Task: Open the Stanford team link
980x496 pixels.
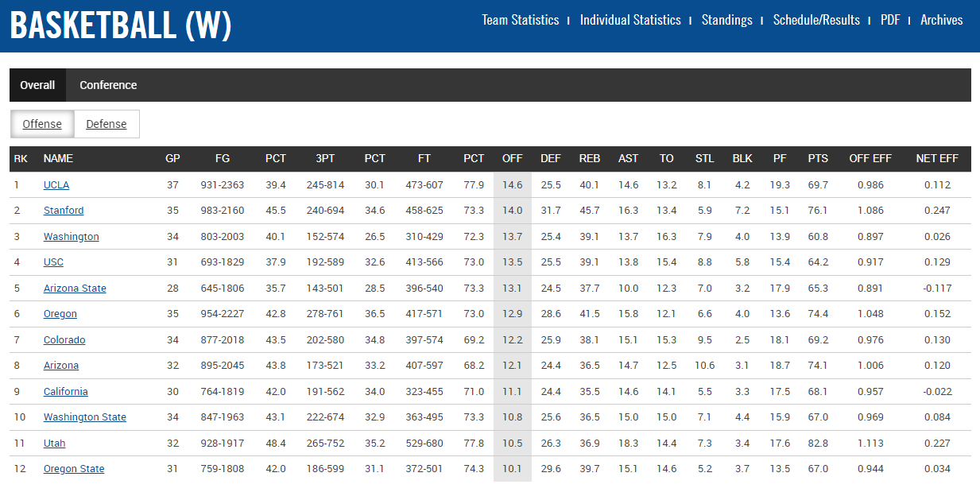Action: click(64, 211)
